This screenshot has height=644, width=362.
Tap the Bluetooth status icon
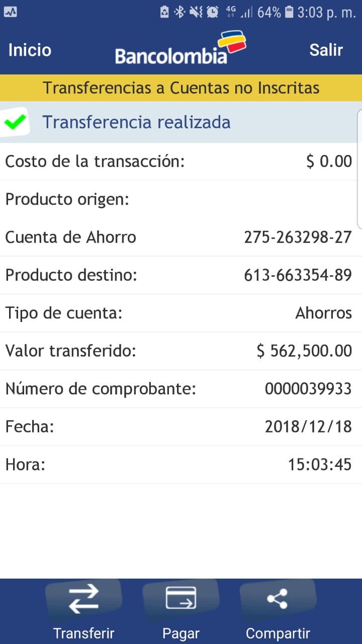[x=179, y=12]
